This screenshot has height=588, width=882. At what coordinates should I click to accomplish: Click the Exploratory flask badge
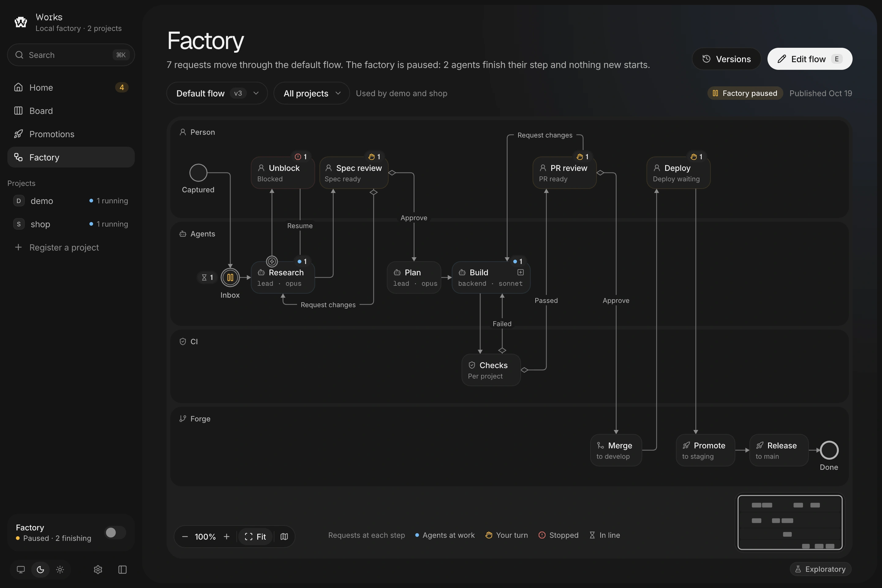click(820, 569)
